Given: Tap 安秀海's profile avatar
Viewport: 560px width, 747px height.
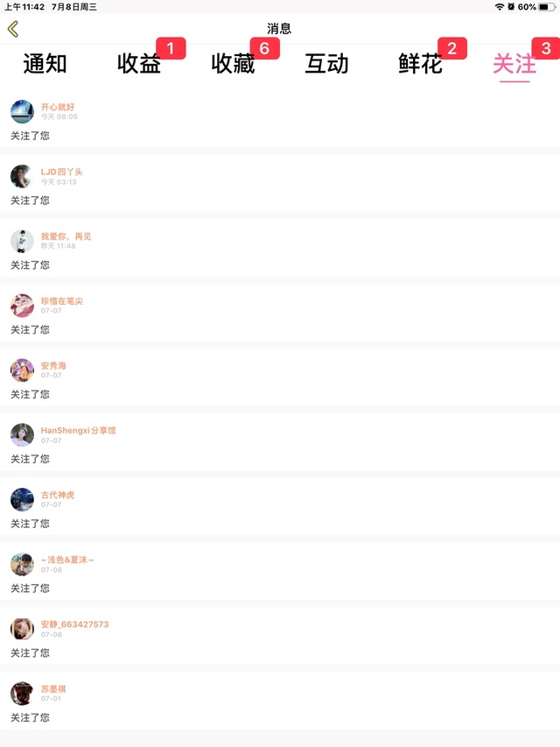Looking at the screenshot, I should (x=22, y=370).
